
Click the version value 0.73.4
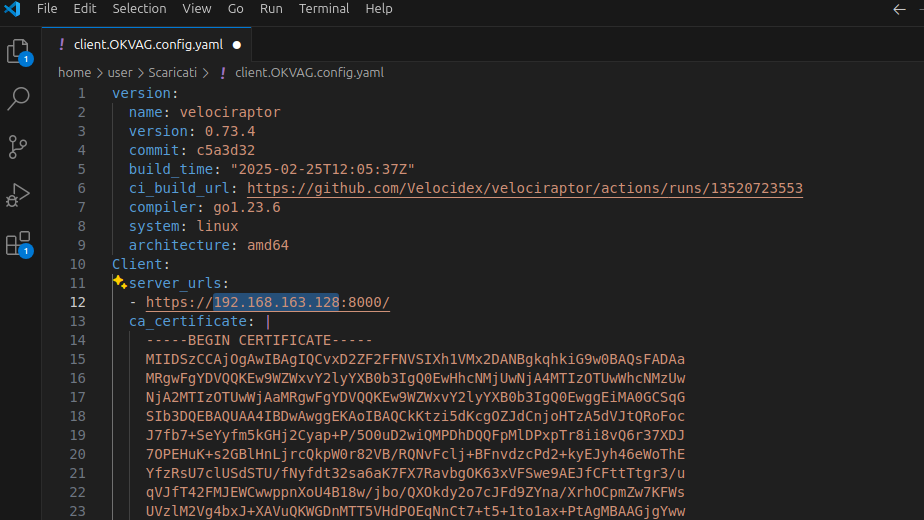[230, 131]
